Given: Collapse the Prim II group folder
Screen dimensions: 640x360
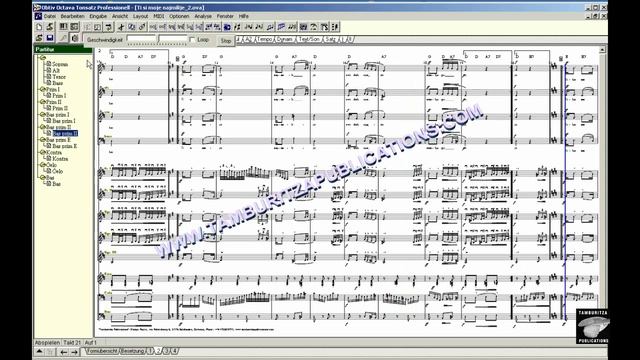Looking at the screenshot, I should point(42,102).
